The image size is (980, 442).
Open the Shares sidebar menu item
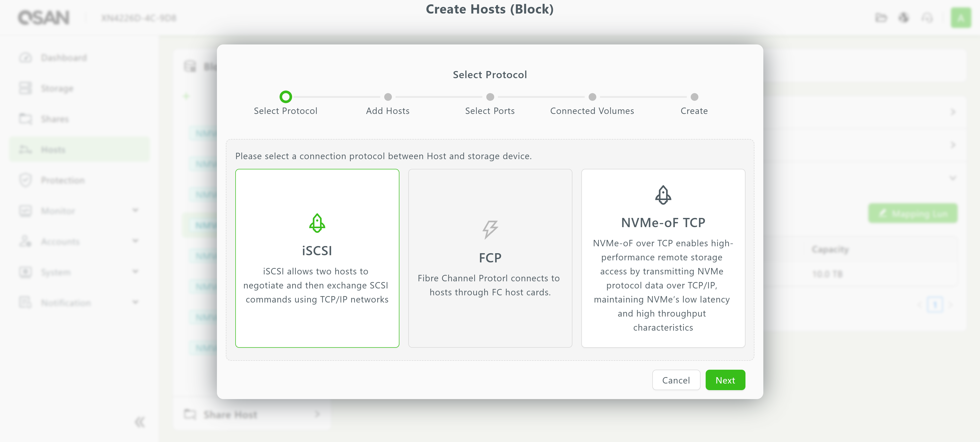click(x=55, y=119)
